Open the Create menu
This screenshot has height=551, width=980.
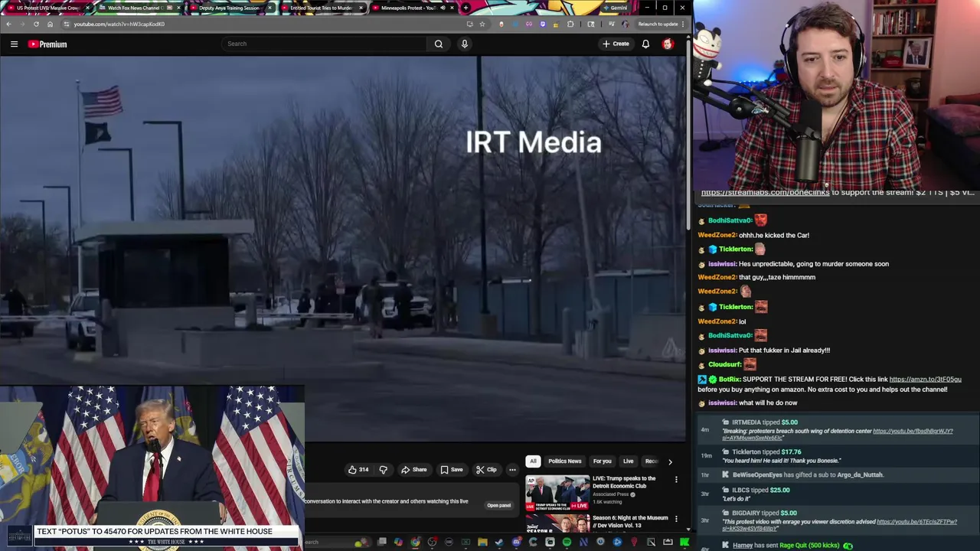pos(616,44)
